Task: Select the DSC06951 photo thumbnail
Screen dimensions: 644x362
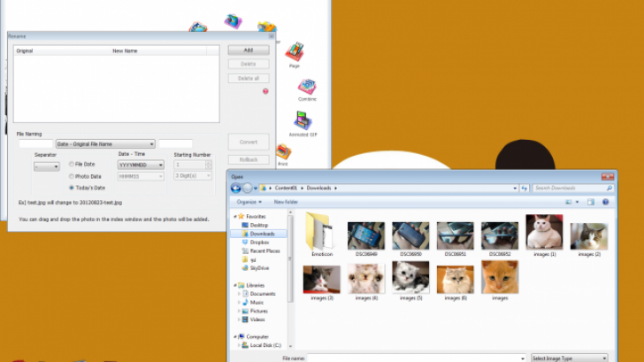Action: point(455,236)
